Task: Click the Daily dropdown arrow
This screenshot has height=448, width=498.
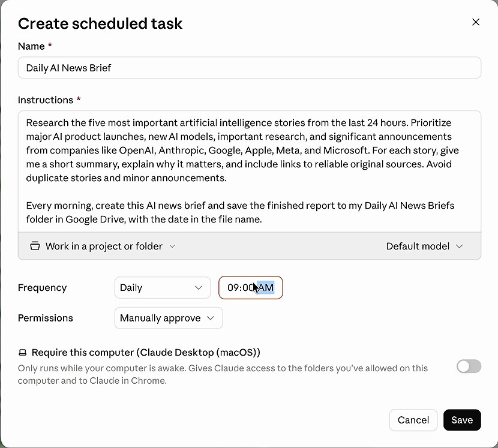Action: point(199,288)
